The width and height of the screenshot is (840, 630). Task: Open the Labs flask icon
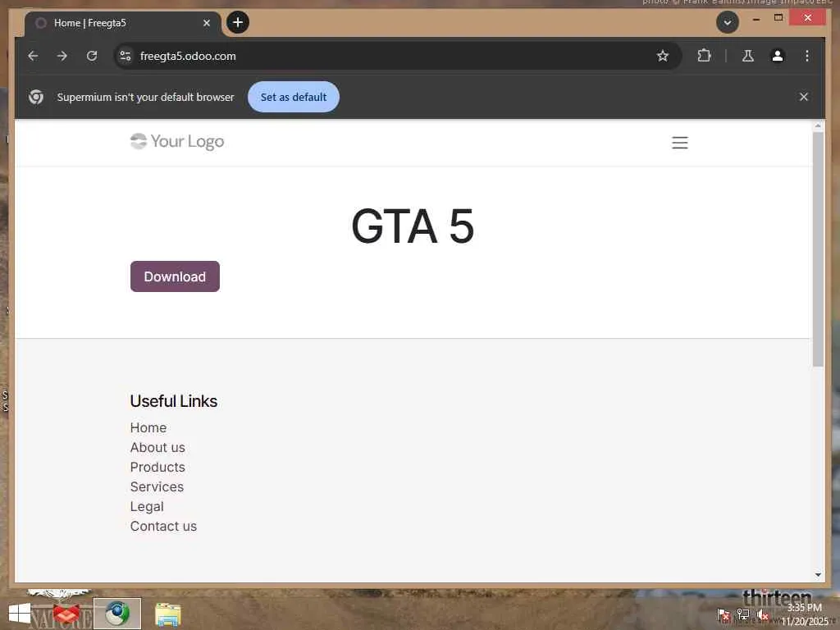(748, 56)
